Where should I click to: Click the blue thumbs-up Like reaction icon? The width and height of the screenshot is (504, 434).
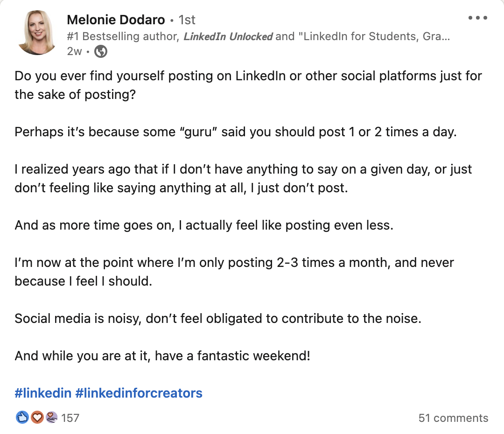(x=22, y=417)
